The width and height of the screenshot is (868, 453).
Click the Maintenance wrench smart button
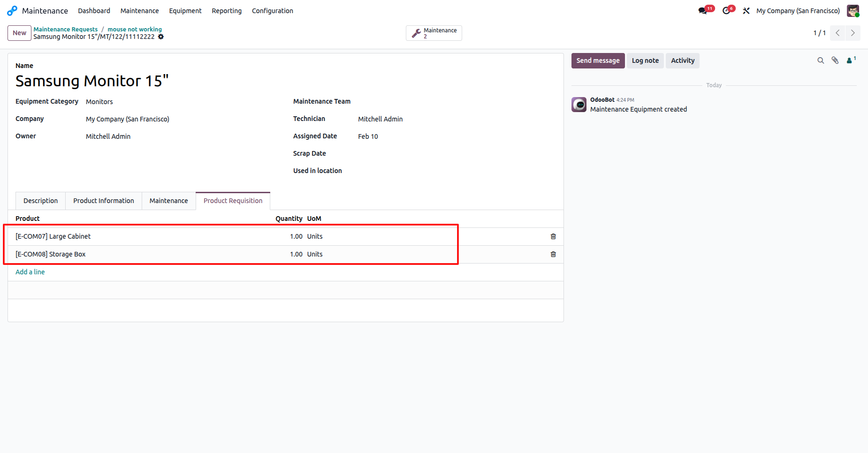tap(434, 33)
